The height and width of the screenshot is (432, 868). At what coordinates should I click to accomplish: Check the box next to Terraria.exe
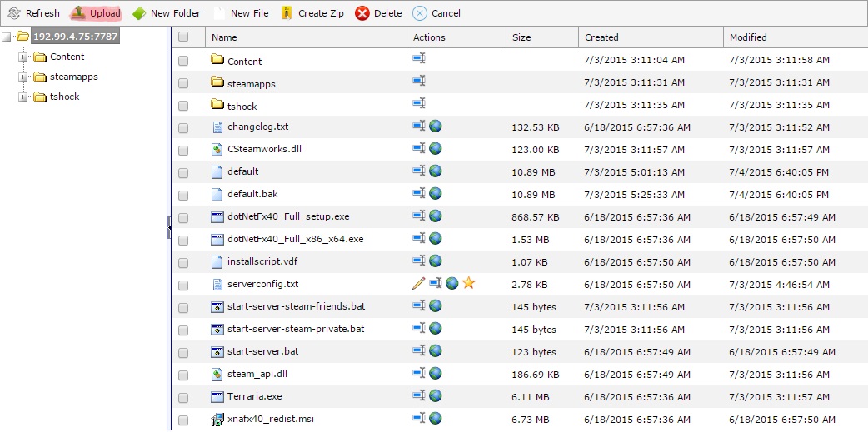pos(183,397)
